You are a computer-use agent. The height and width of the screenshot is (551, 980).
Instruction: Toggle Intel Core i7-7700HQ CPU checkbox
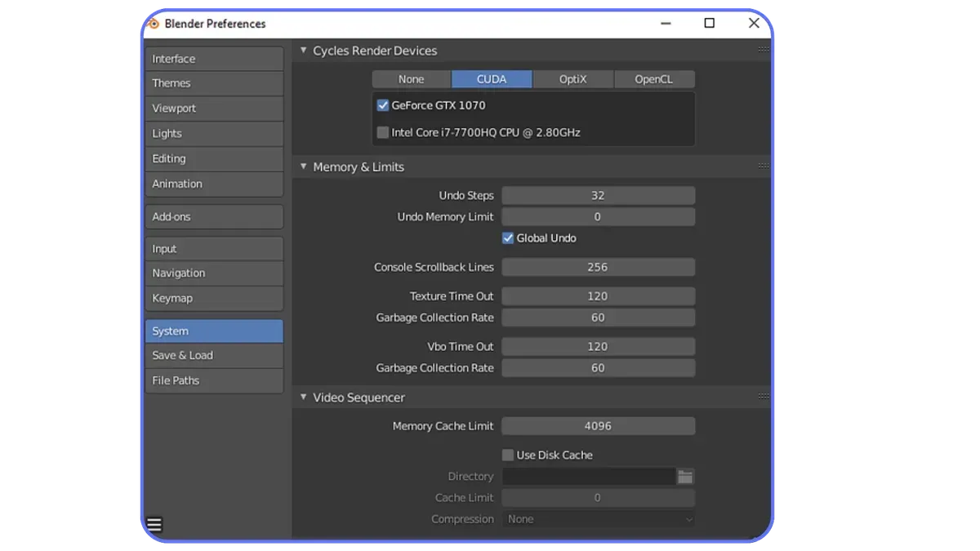click(382, 132)
